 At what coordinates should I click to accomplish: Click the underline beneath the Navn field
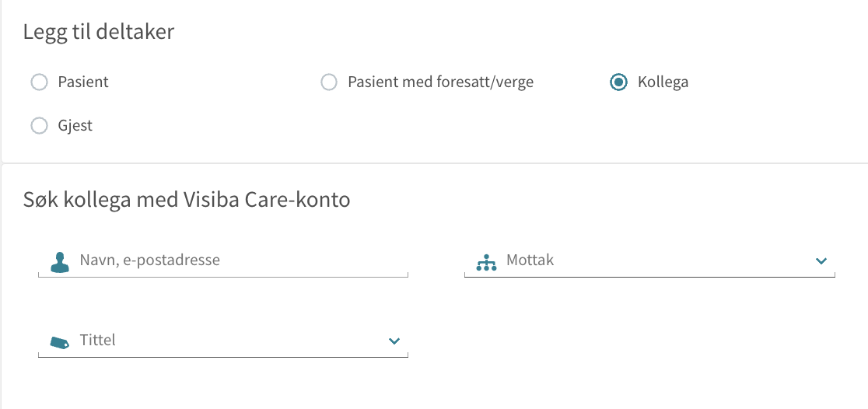click(223, 275)
